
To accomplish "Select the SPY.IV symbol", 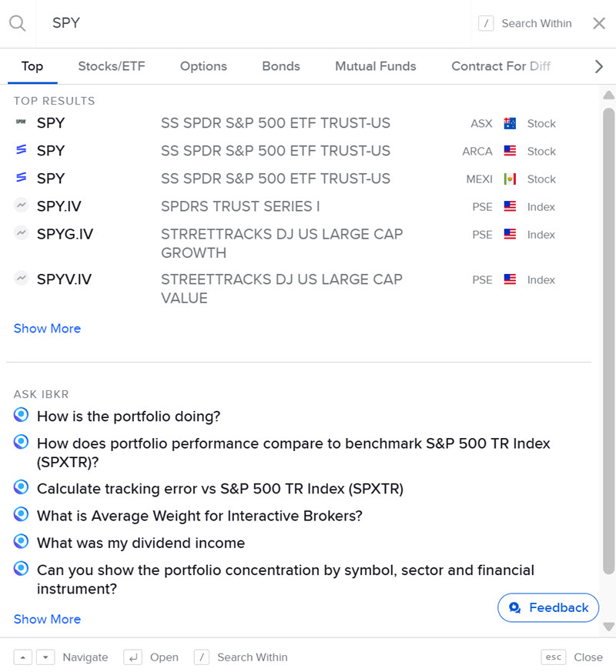I will (x=59, y=206).
